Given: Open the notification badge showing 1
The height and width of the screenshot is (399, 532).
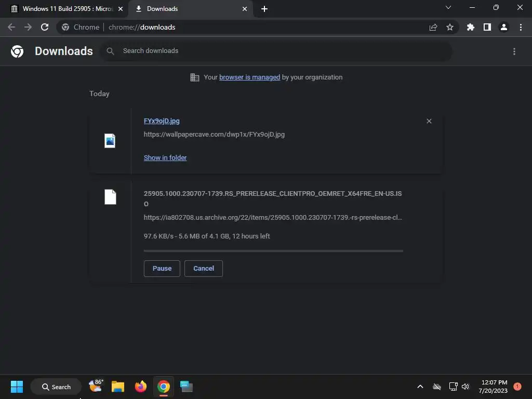Looking at the screenshot, I should [517, 387].
